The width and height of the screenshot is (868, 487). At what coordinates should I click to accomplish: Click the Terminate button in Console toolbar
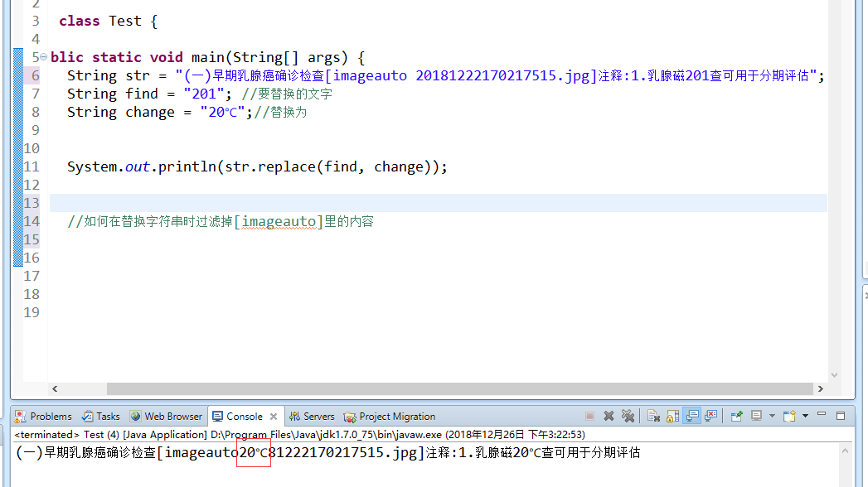pyautogui.click(x=590, y=417)
